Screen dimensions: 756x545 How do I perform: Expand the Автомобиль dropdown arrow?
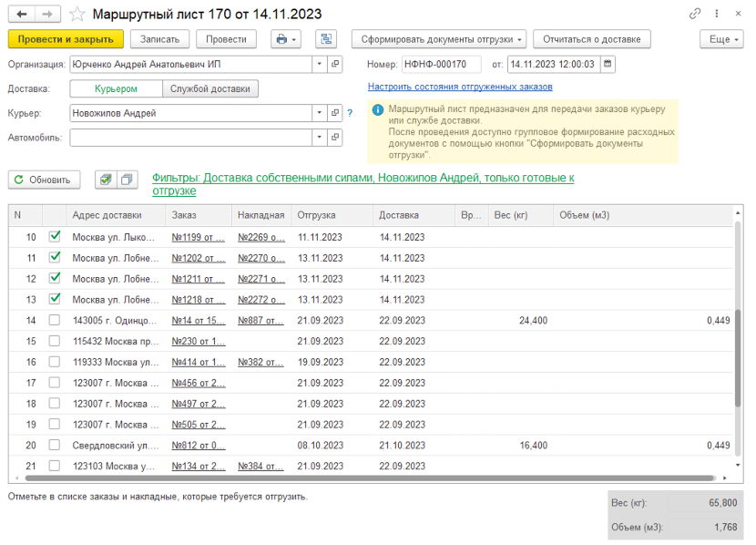[319, 138]
